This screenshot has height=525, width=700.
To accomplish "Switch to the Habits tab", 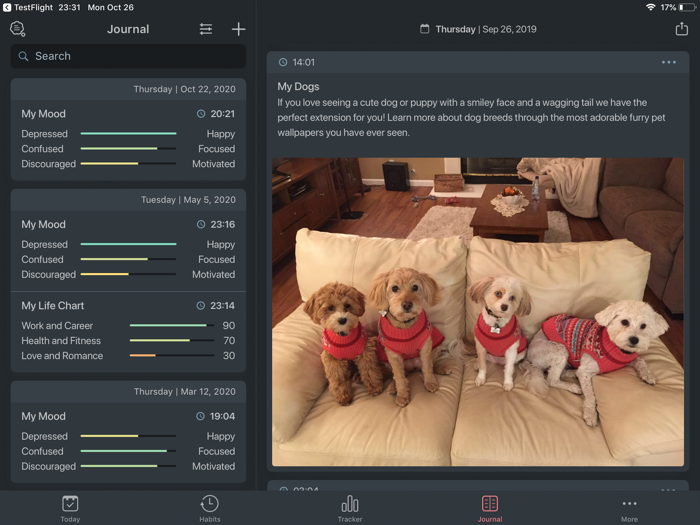I will tap(209, 508).
